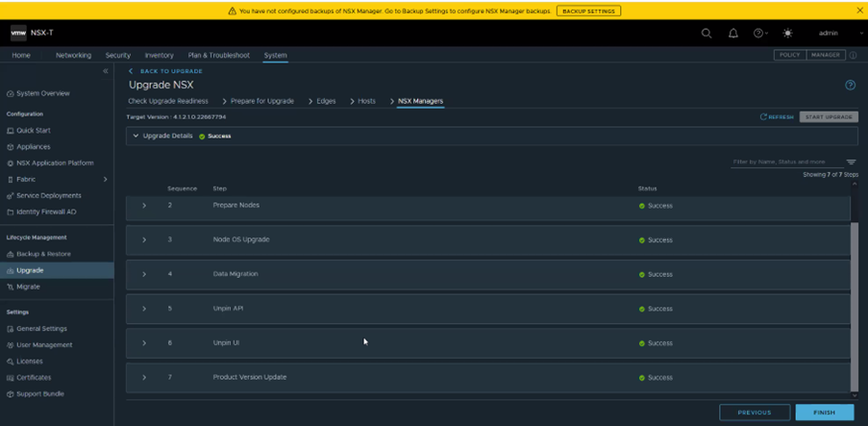Go to Hosts upgrade step
Viewport: 868px width, 426px height.
click(366, 101)
